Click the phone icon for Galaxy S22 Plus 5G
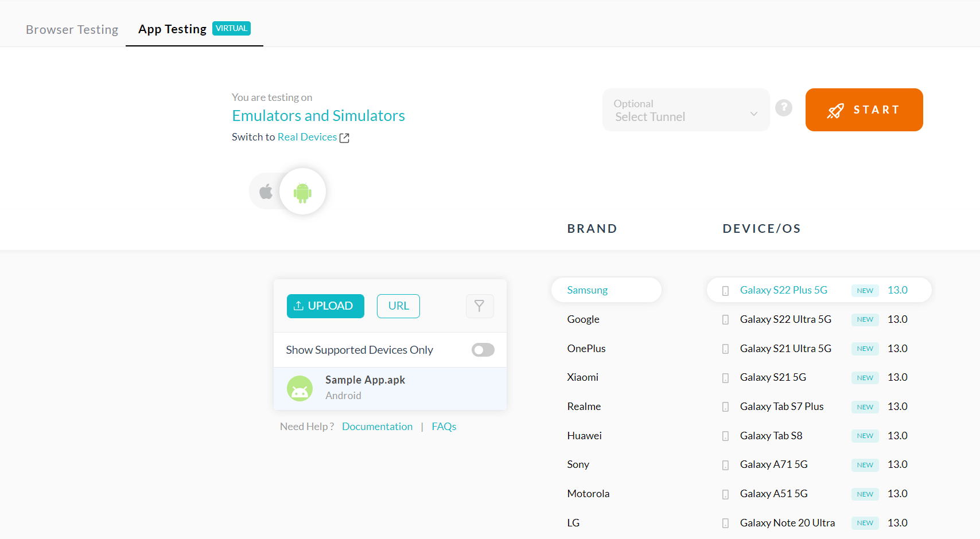 click(x=725, y=291)
